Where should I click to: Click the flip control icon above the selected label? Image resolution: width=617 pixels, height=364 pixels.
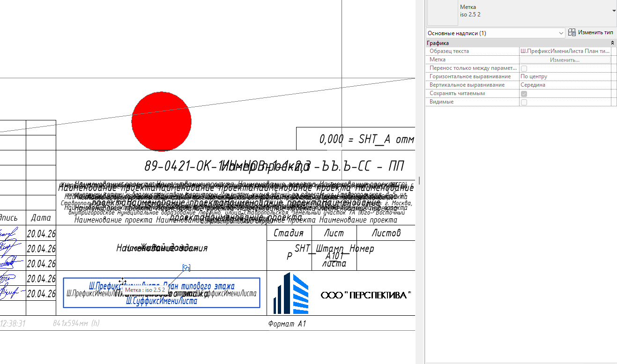point(186,267)
